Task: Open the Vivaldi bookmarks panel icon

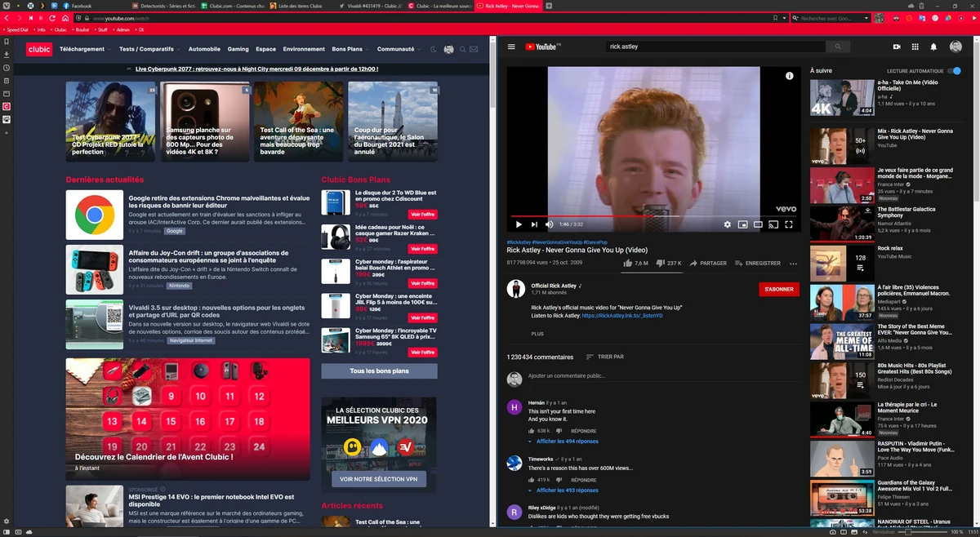Action: (7, 42)
